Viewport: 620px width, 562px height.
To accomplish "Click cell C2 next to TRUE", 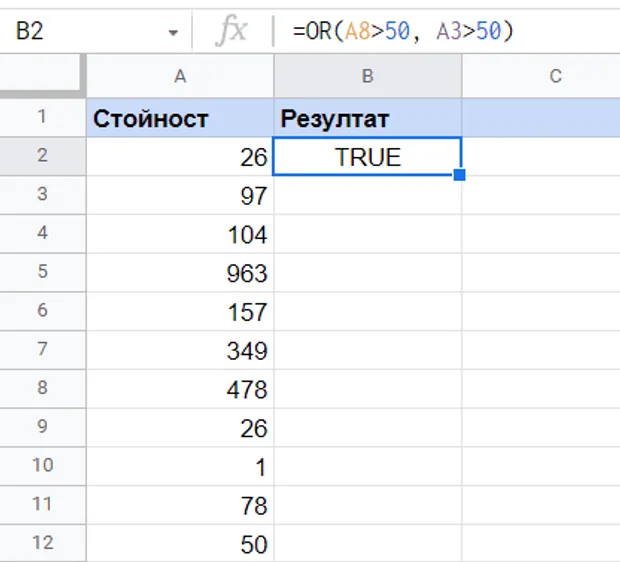I will coord(541,156).
